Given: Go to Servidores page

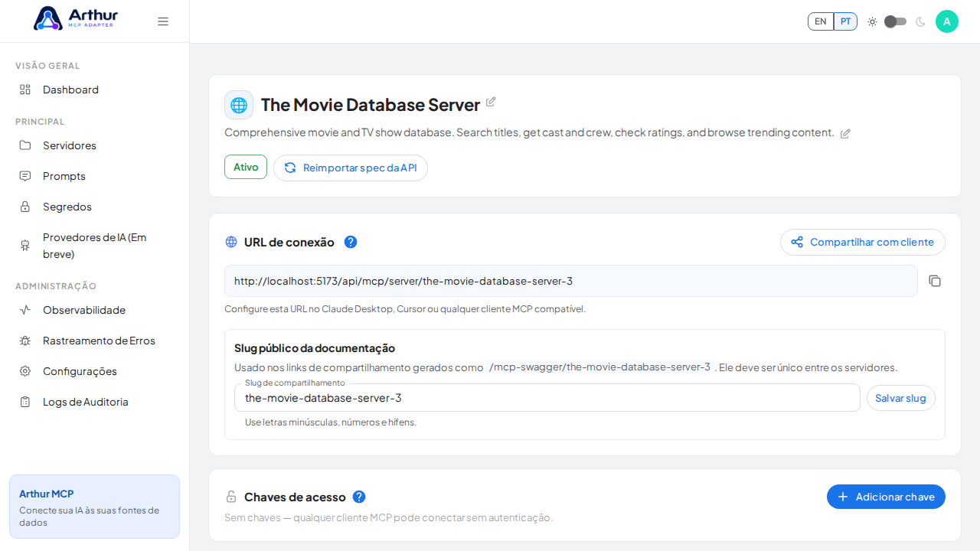Looking at the screenshot, I should tap(94, 145).
